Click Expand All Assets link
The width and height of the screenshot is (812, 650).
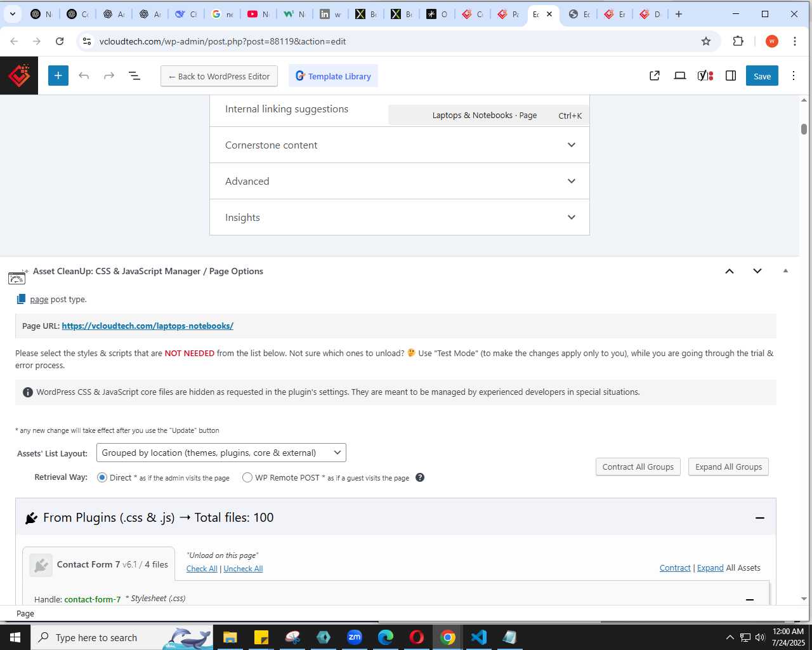pyautogui.click(x=710, y=568)
